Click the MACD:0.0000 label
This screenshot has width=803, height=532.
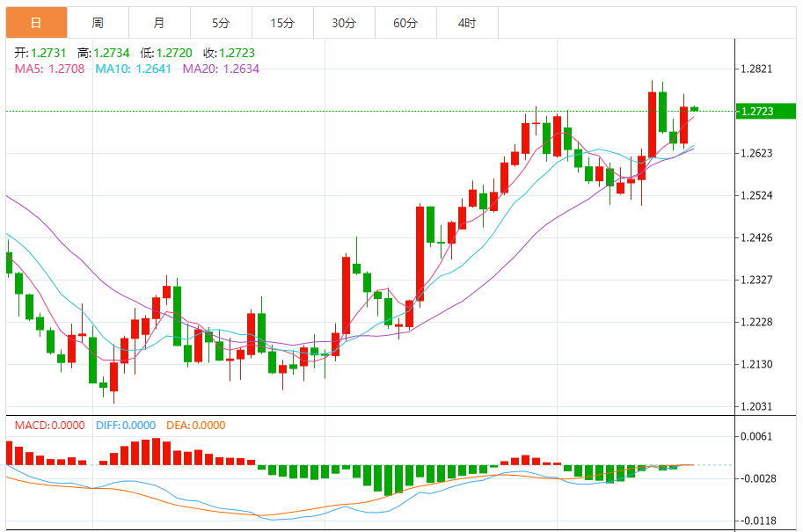click(x=49, y=426)
